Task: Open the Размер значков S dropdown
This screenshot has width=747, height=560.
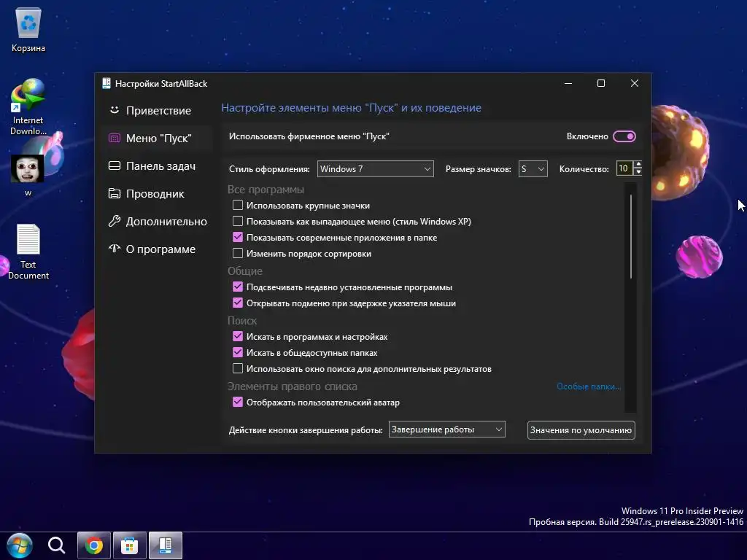Action: click(x=533, y=168)
